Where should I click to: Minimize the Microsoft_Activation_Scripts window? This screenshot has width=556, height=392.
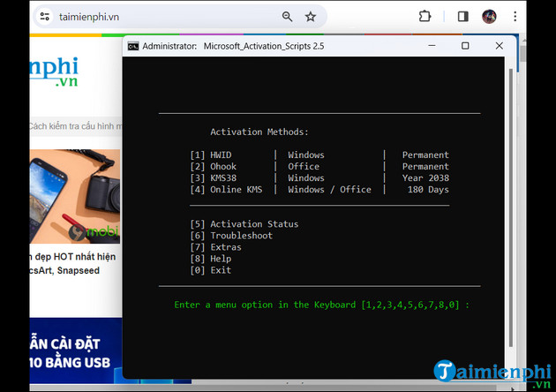[432, 46]
